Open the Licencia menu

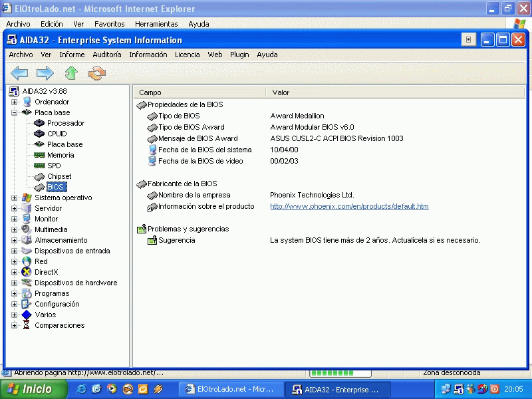point(188,55)
